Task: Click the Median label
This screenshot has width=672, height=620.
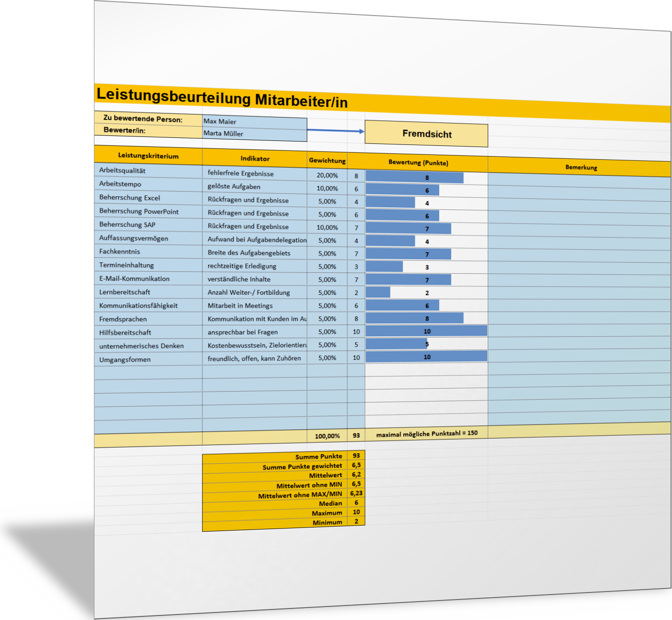Action: (331, 504)
